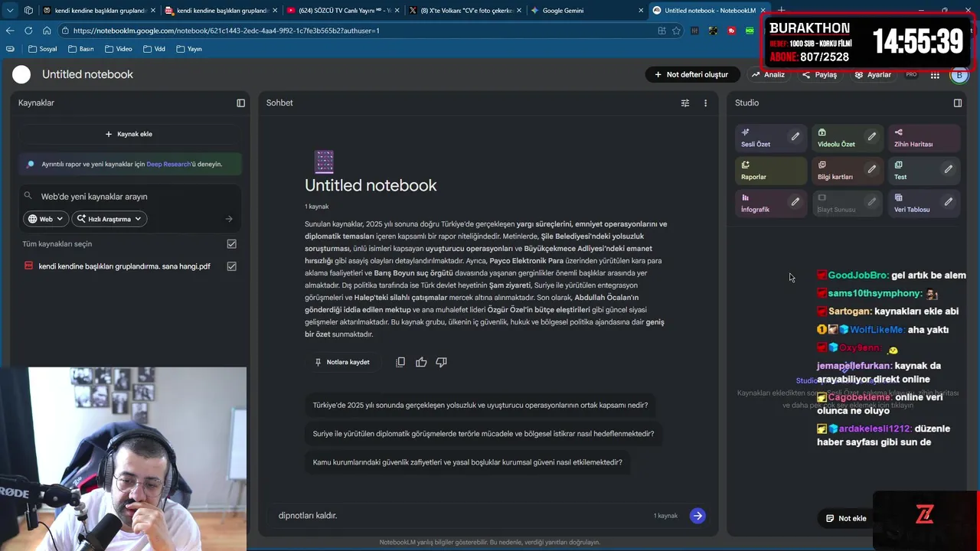
Task: Close the SÖZCÜ TV browser tab
Action: (397, 11)
